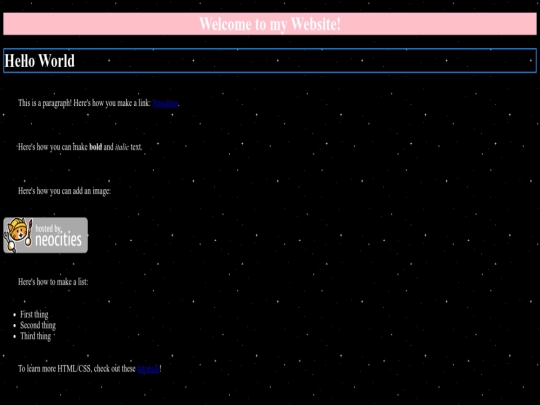The image size is (540, 405).
Task: Click the 'Third thing' list item
Action: pyautogui.click(x=35, y=336)
